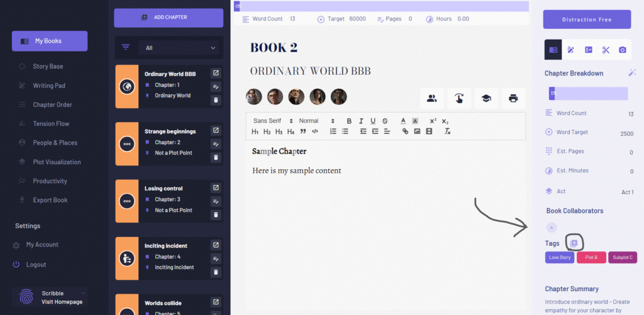Click the magic wand beside Chapter Breakdown
This screenshot has height=315, width=644.
point(632,73)
